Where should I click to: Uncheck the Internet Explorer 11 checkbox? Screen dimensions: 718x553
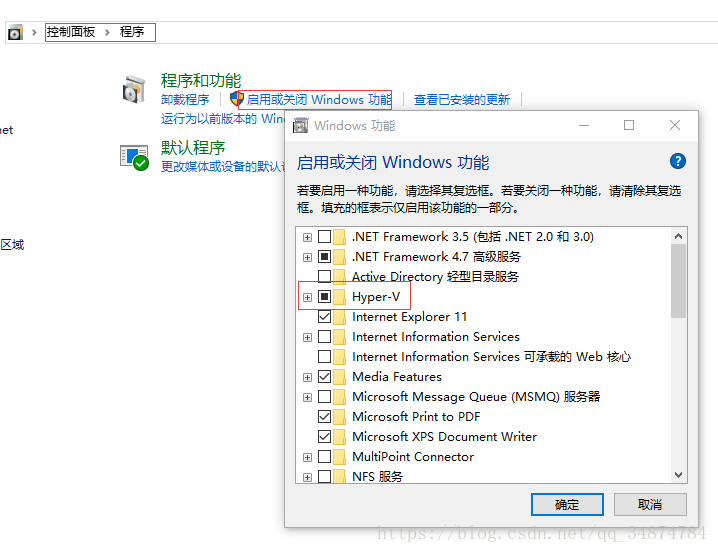point(324,317)
